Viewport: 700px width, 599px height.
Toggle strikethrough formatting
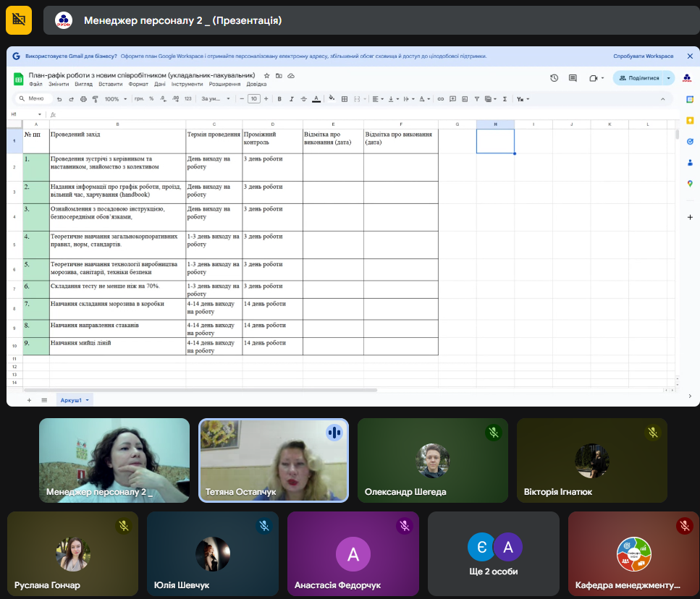(303, 99)
